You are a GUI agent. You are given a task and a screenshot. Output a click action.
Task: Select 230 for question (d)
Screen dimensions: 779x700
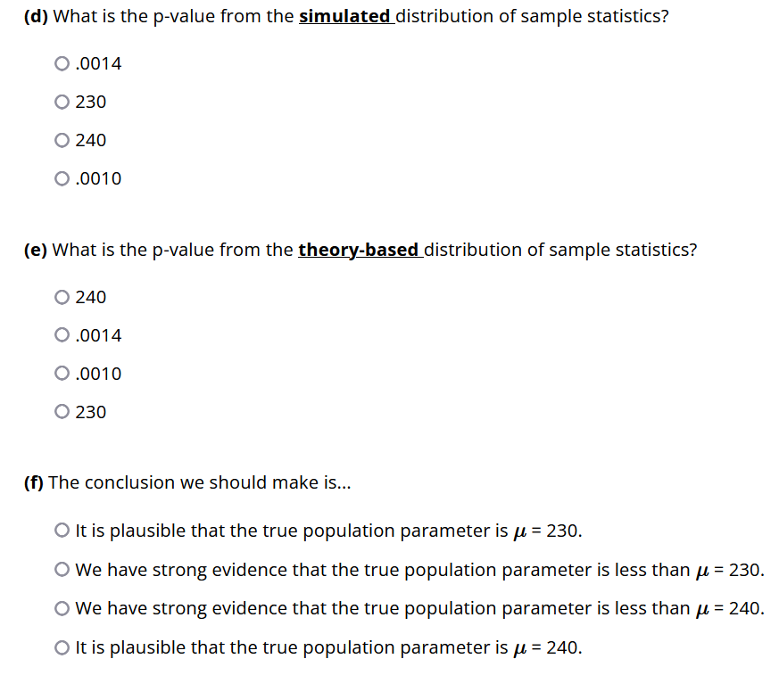click(x=61, y=101)
